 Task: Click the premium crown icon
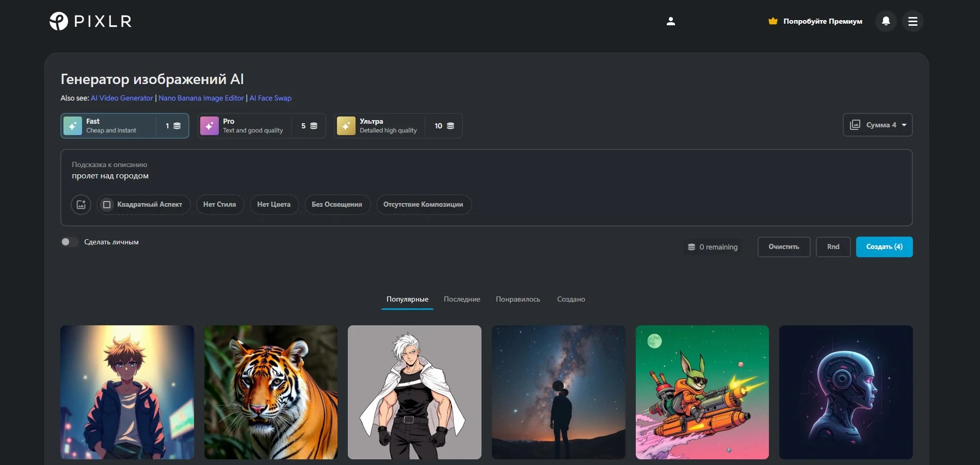[x=773, y=21]
